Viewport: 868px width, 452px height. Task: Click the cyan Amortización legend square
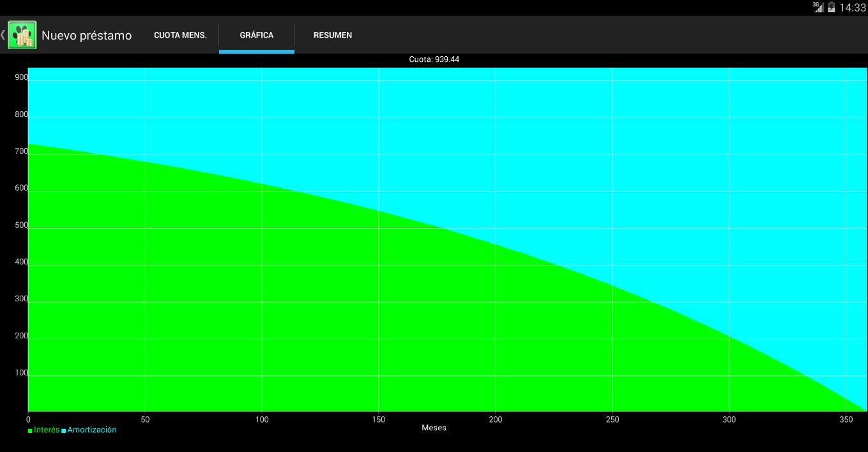[64, 431]
